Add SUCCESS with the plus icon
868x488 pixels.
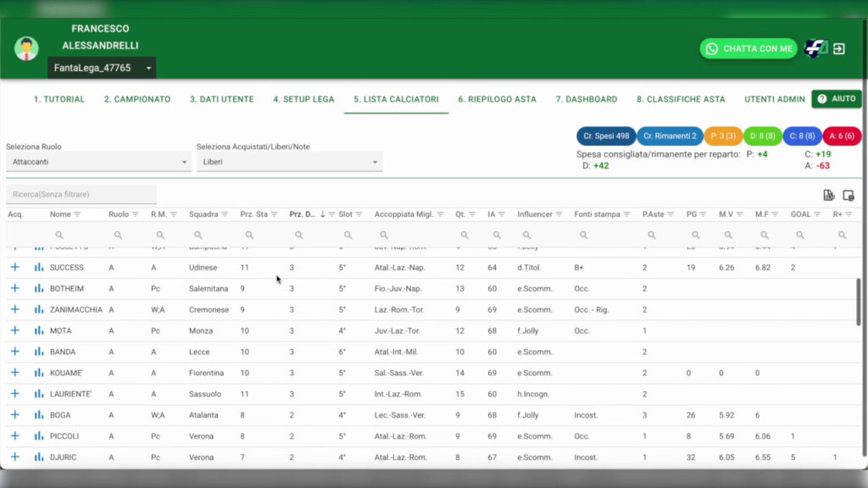pyautogui.click(x=15, y=267)
